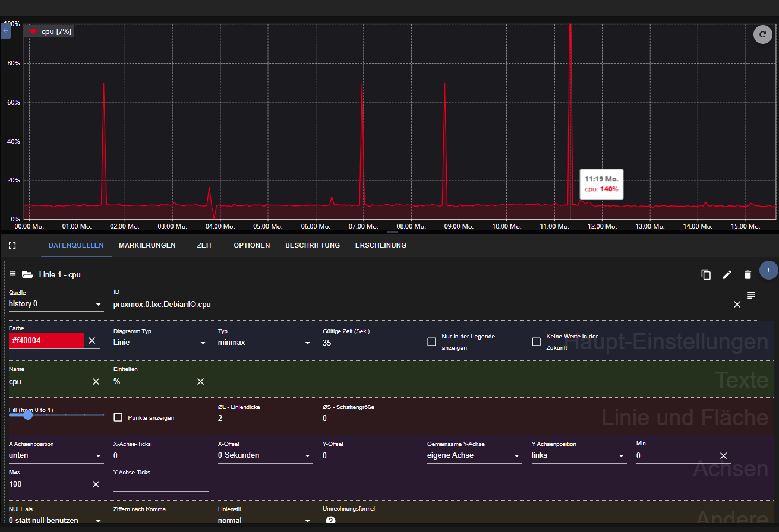
Task: Collapse the Linie 1 - cpu folder
Action: [27, 274]
